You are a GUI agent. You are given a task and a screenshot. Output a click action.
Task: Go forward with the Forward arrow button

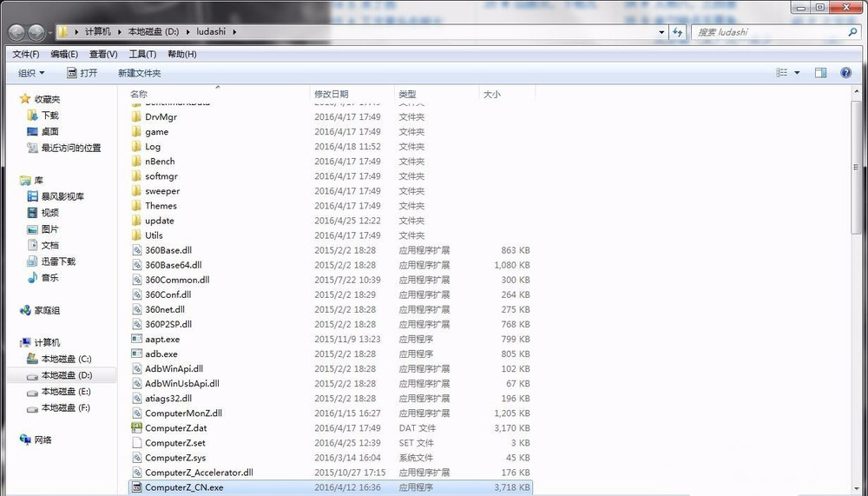point(36,33)
